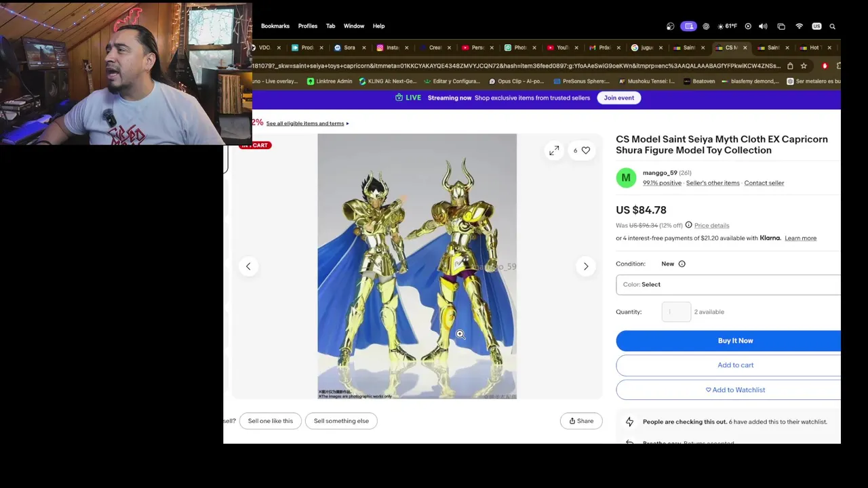Open the Window menu

[x=354, y=26]
